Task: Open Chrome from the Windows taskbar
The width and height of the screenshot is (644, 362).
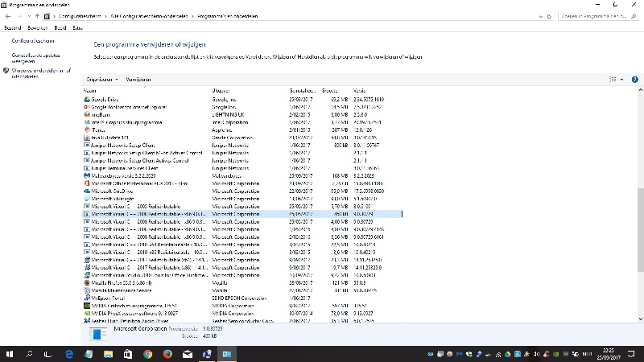Action: pyautogui.click(x=148, y=354)
